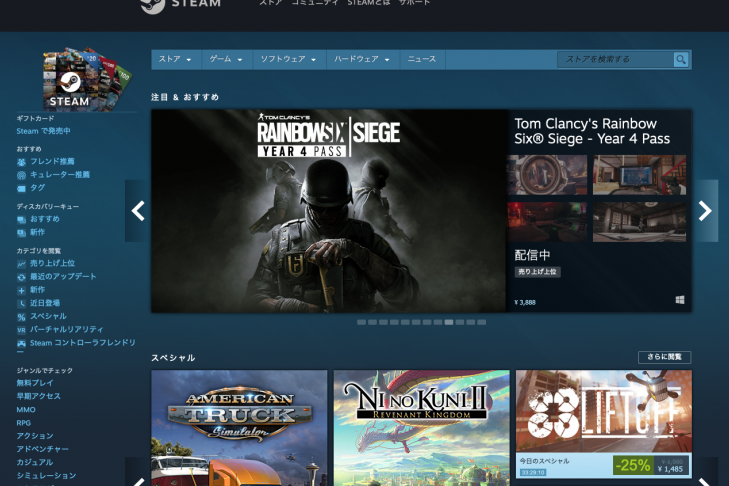Click the ストアを検索する search field
This screenshot has height=486, width=729.
[x=615, y=60]
